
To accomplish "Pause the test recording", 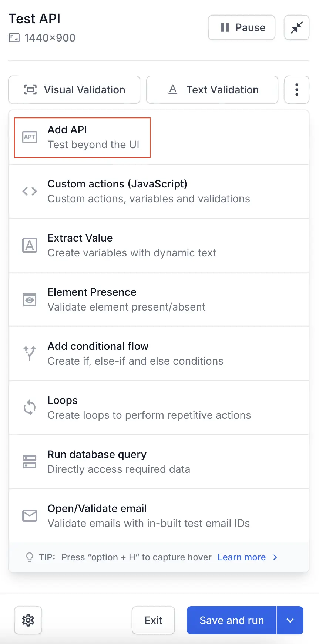I will point(242,27).
